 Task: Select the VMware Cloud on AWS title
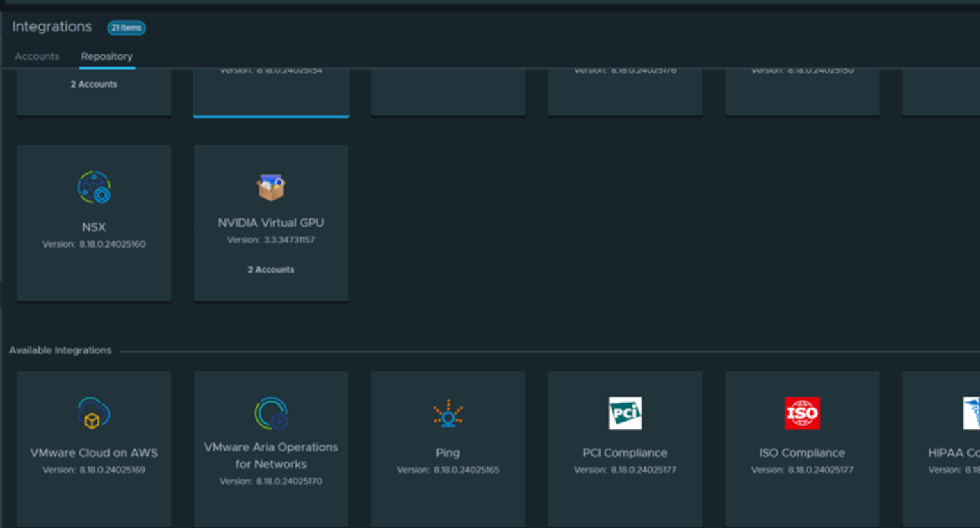pyautogui.click(x=94, y=453)
